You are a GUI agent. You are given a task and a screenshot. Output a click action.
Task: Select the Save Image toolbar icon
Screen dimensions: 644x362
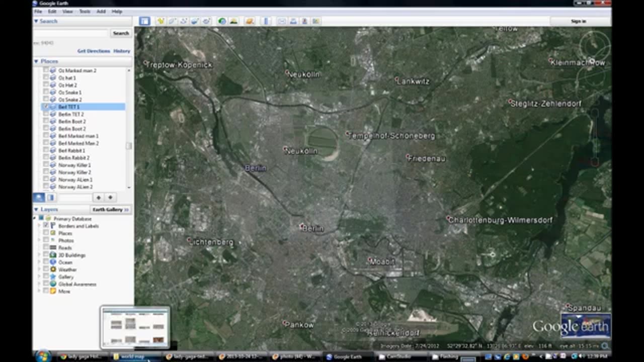pyautogui.click(x=304, y=21)
